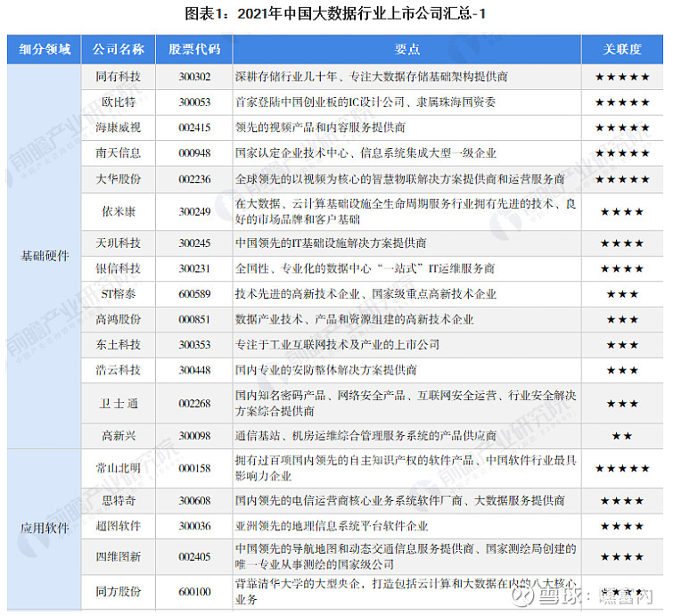Select stock code 300245
Image resolution: width=673 pixels, height=616 pixels.
click(x=194, y=243)
